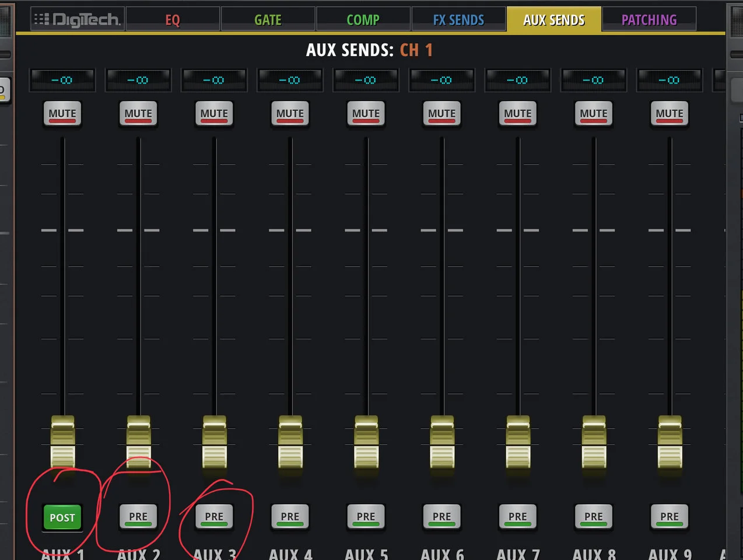The image size is (743, 560).
Task: Mute the AUX 8 send
Action: point(594,114)
